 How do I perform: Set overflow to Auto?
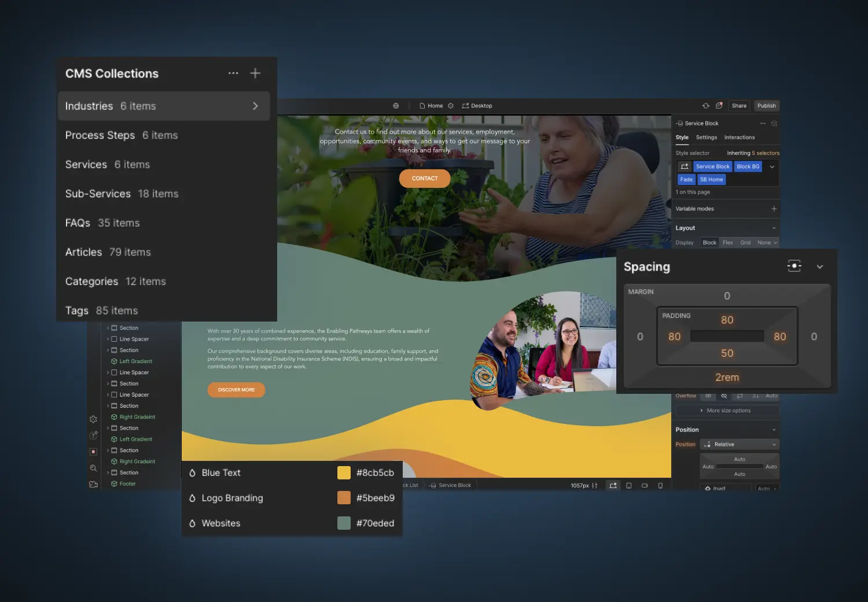coord(771,396)
